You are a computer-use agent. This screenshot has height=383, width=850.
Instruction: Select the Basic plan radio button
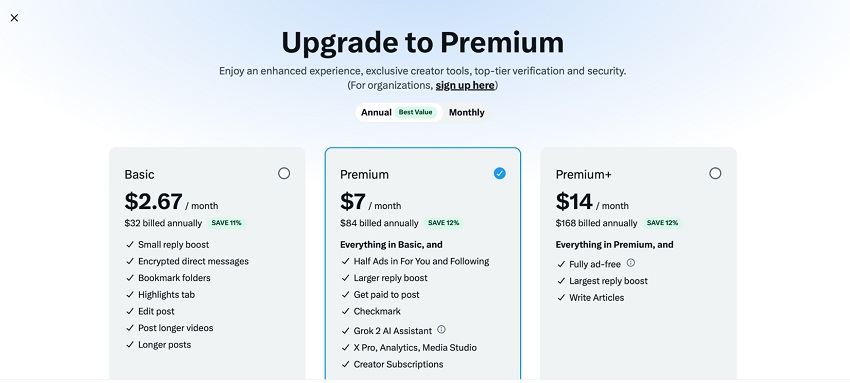pyautogui.click(x=284, y=173)
